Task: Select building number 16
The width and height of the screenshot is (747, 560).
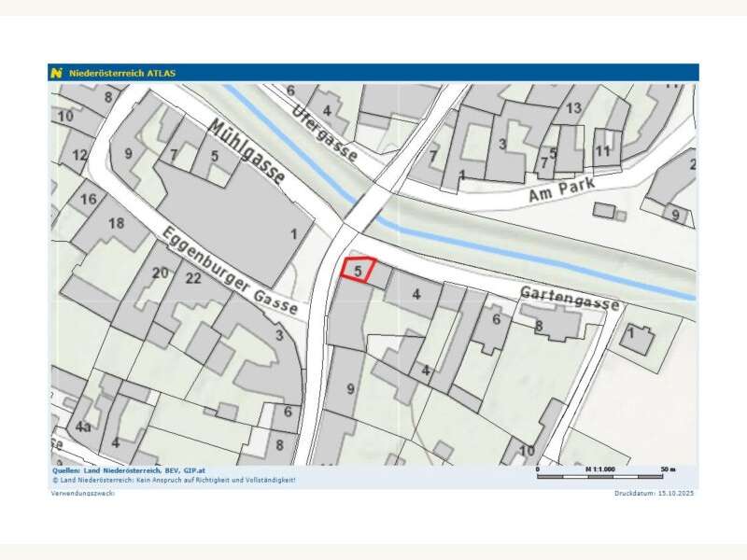Action: pyautogui.click(x=88, y=199)
